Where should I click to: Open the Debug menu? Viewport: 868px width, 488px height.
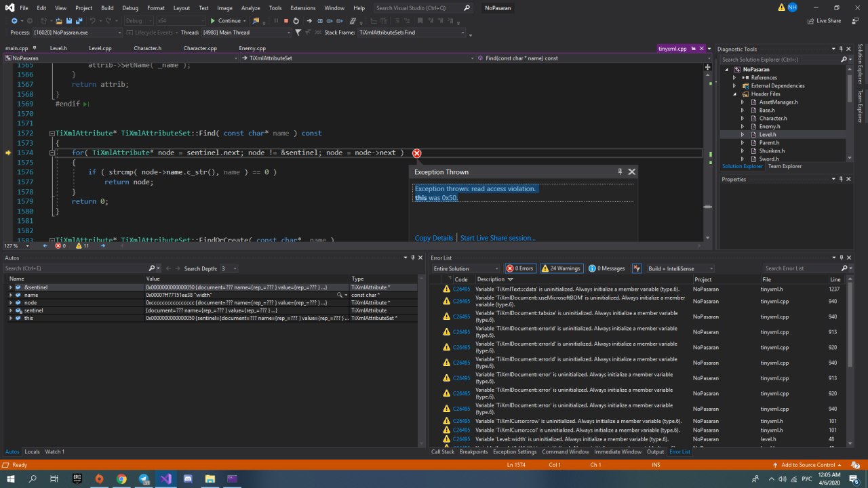tap(130, 8)
